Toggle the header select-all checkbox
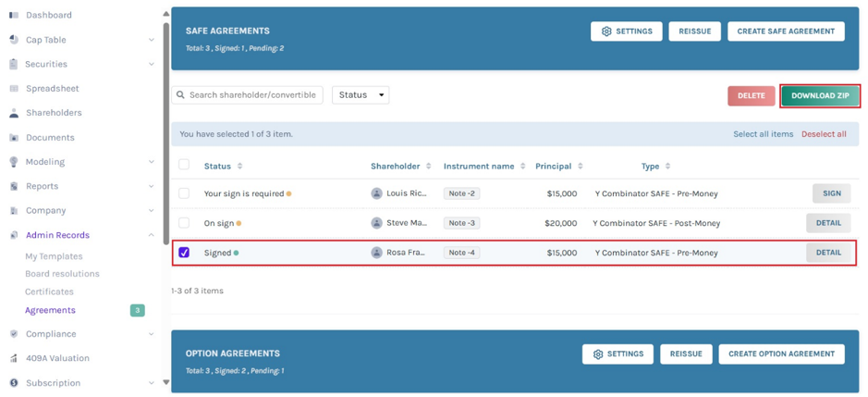 click(184, 165)
